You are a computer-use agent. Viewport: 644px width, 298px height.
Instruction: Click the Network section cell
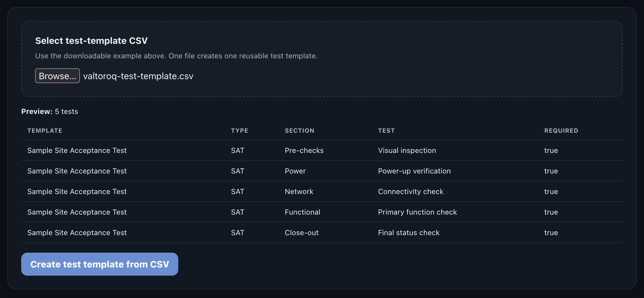click(x=299, y=192)
